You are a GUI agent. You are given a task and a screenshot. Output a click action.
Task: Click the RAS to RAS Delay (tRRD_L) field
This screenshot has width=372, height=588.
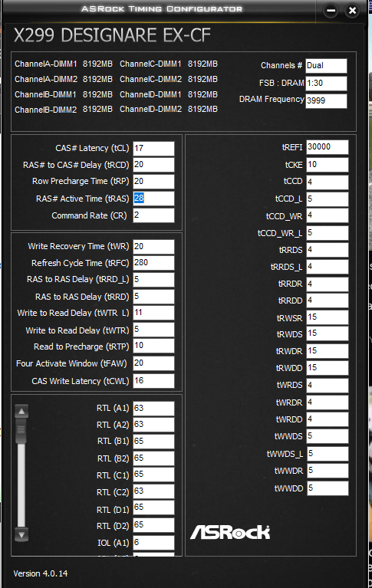153,280
